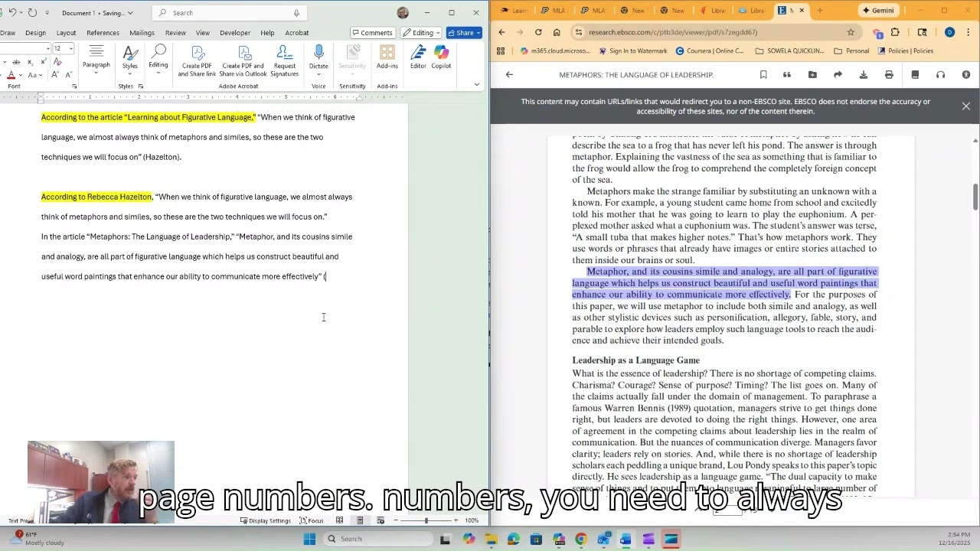Click the book icon in EBSCO toolbar
Image resolution: width=980 pixels, height=551 pixels.
click(915, 75)
